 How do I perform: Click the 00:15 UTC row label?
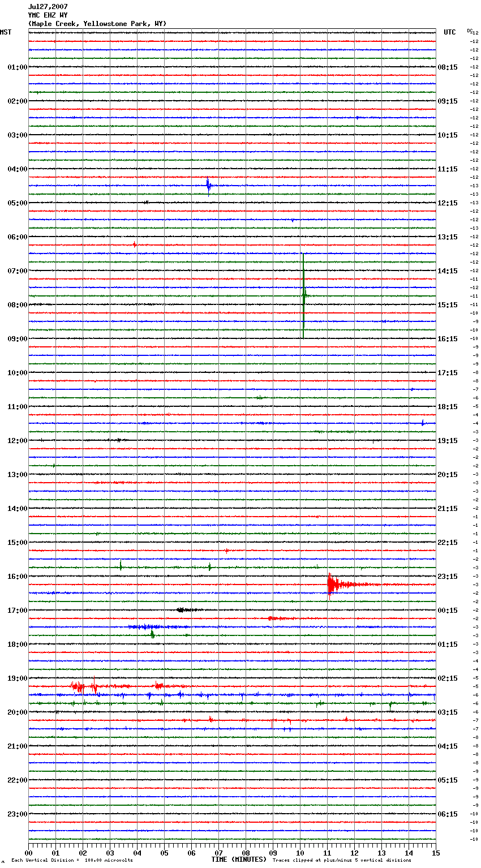(x=448, y=611)
